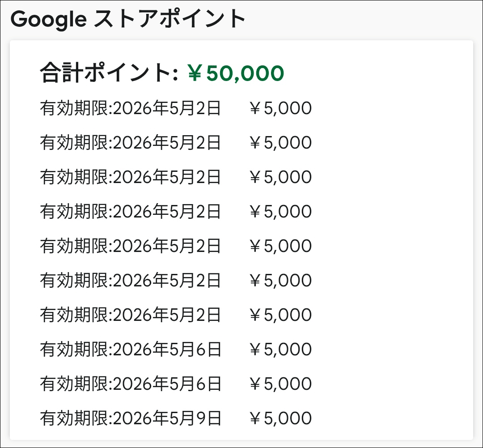Click ￥5,000 in the last 5月2日 row
This screenshot has width=483, height=448.
[x=280, y=315]
